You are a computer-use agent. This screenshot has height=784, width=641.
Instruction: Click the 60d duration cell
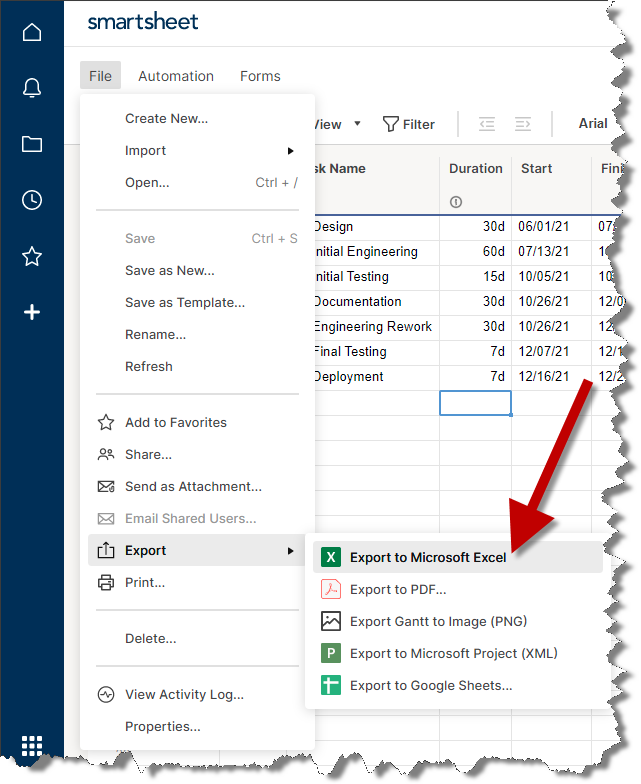(x=475, y=252)
